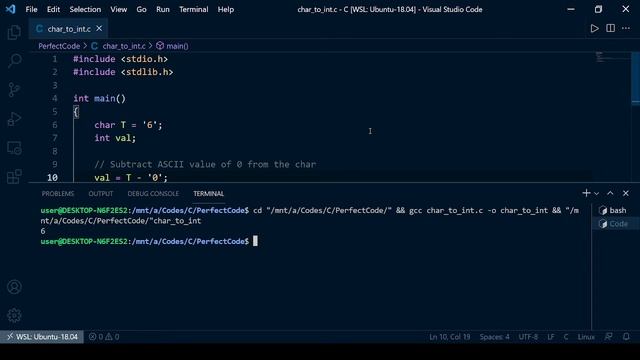This screenshot has width=640, height=360.
Task: Select the TERMINAL panel tab
Action: tap(208, 194)
